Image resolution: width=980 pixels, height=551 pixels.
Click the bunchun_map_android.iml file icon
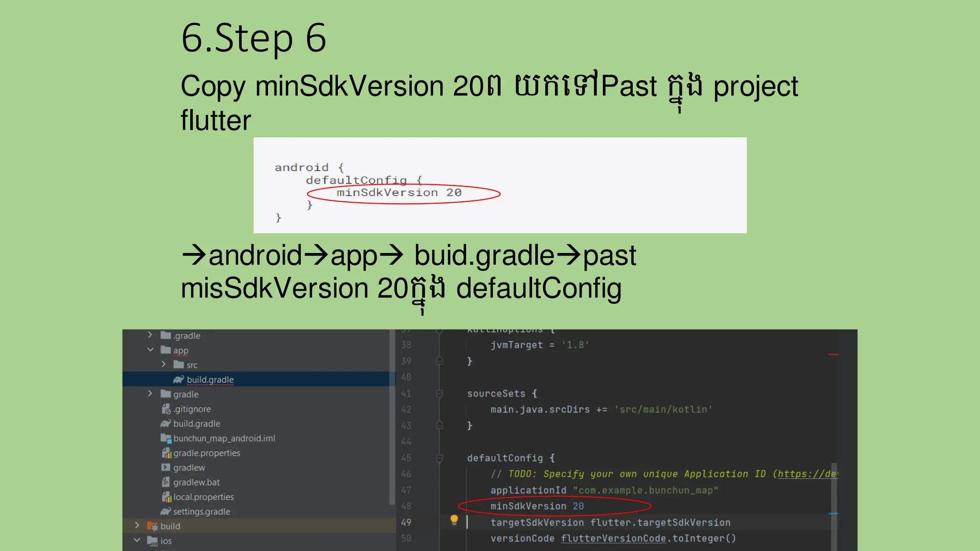166,438
